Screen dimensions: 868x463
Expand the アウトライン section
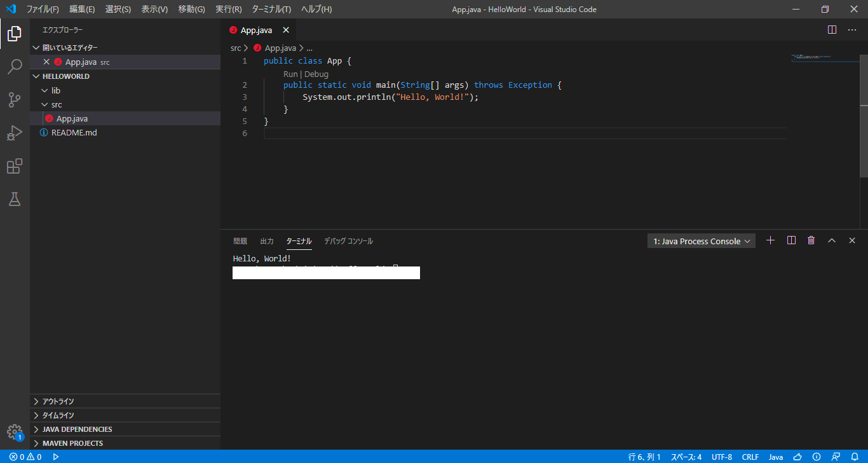point(125,401)
